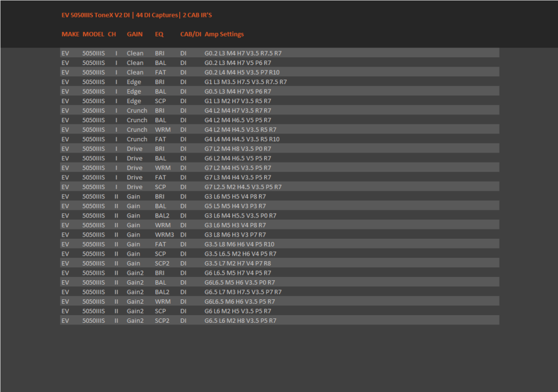Click SCP in the Edge G1 L3 M2 row
The image size is (558, 392).
[x=161, y=101]
